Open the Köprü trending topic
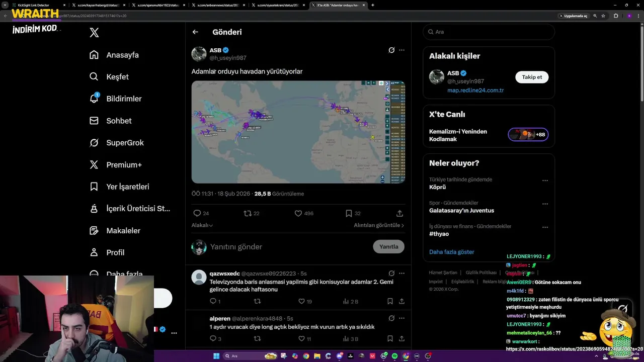The height and width of the screenshot is (362, 644). point(437,187)
